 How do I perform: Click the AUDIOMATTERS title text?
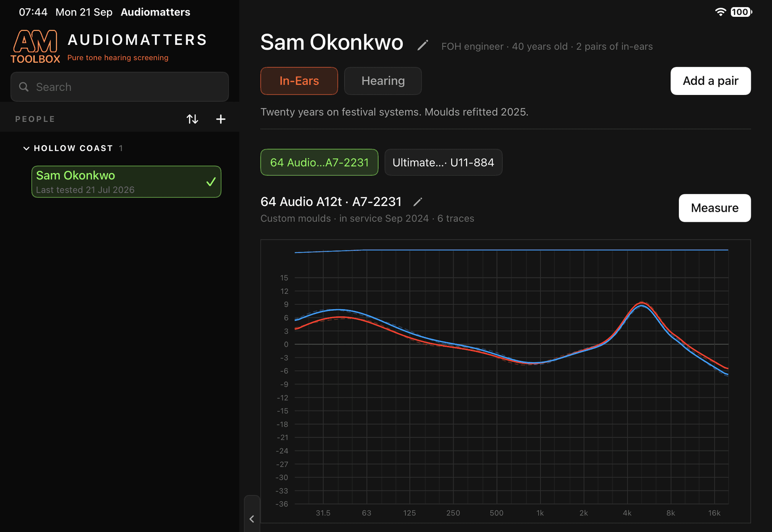[138, 40]
